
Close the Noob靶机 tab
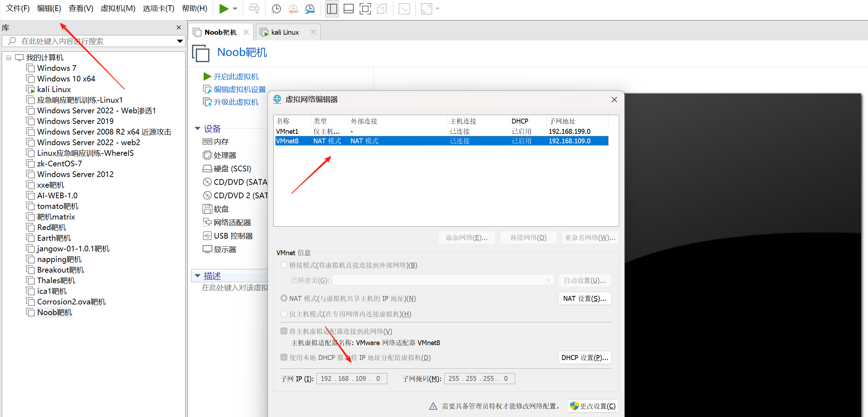coord(246,32)
